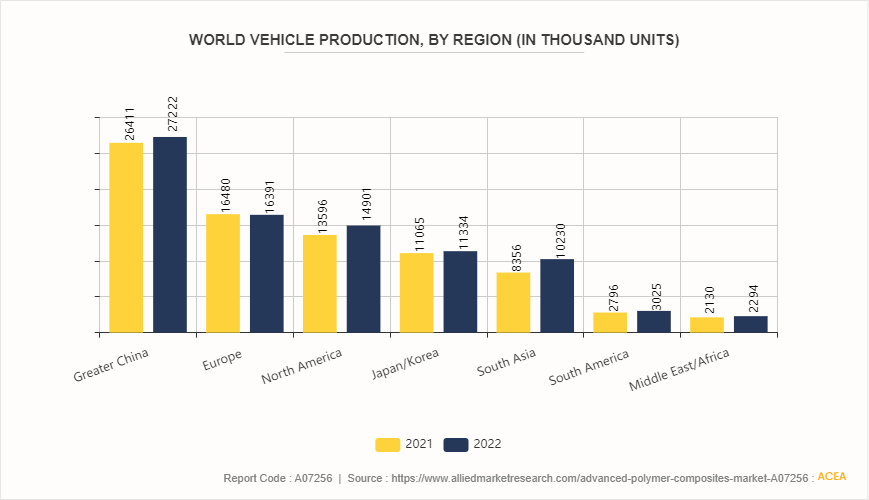Screen dimensions: 869x500
Task: Select North America 2022 bar labeled 14901
Action: click(x=364, y=279)
